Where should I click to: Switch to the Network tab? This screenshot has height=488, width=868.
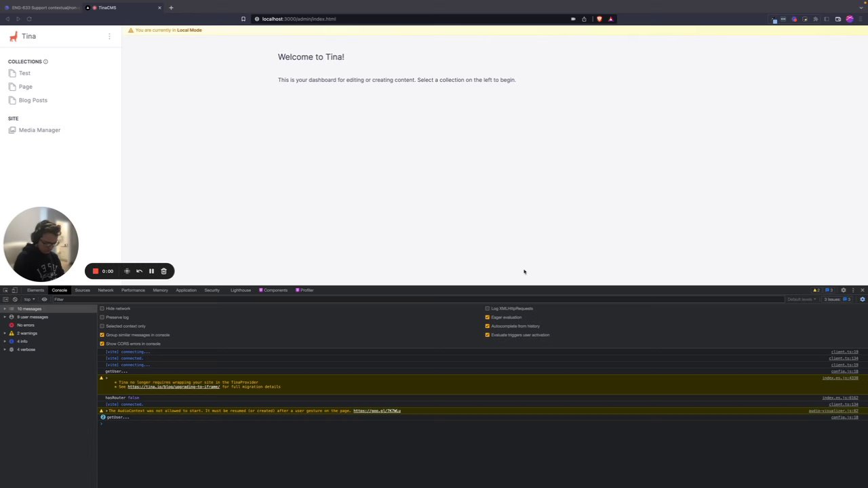[106, 290]
